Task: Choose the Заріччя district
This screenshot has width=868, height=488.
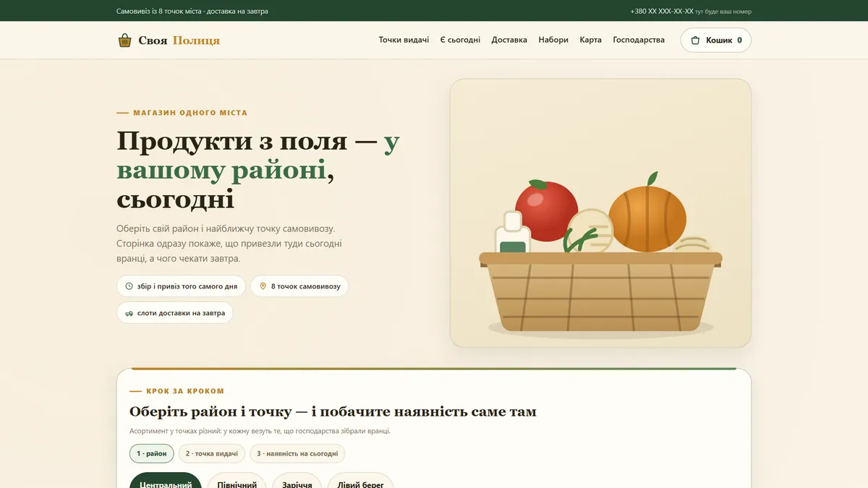Action: coord(297,481)
